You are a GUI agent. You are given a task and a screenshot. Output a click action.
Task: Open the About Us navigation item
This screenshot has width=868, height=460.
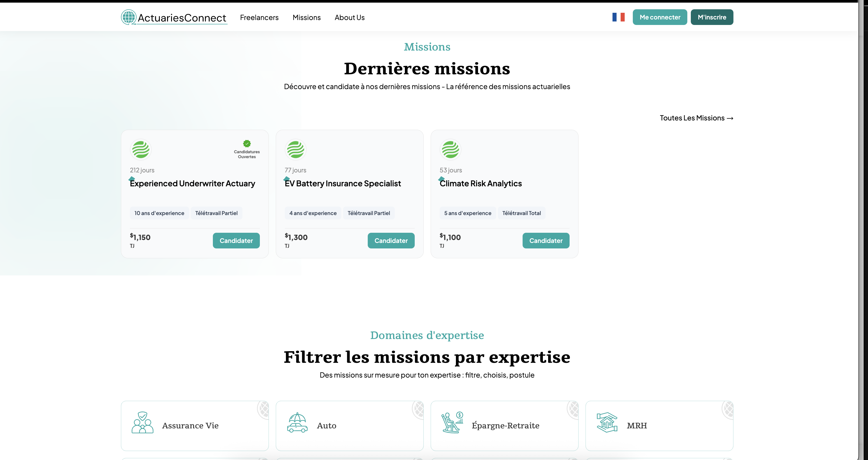click(x=349, y=17)
